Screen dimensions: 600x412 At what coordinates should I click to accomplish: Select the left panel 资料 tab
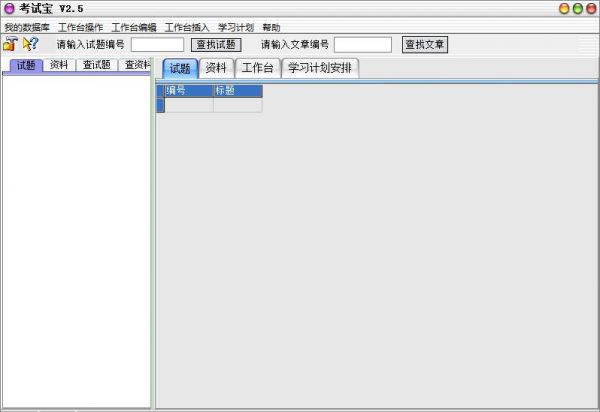point(59,65)
